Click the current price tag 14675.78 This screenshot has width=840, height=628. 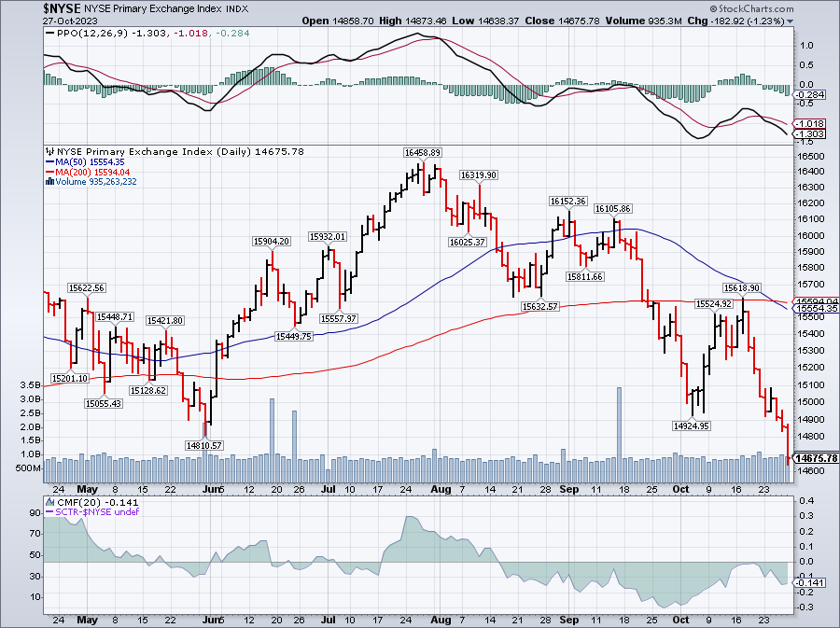(815, 458)
